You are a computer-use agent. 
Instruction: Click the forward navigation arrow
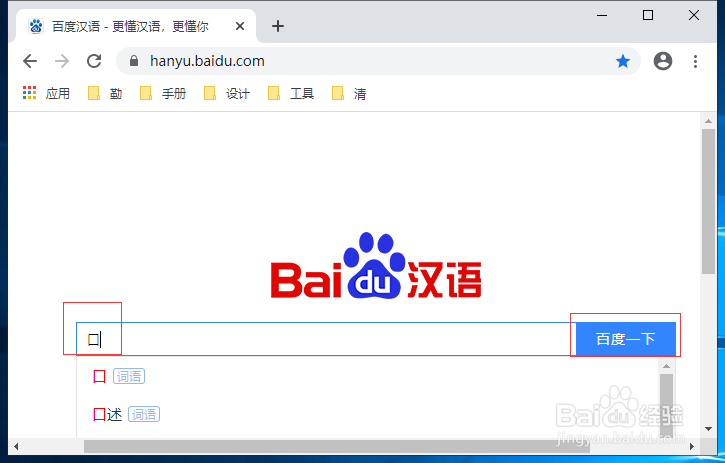[62, 61]
